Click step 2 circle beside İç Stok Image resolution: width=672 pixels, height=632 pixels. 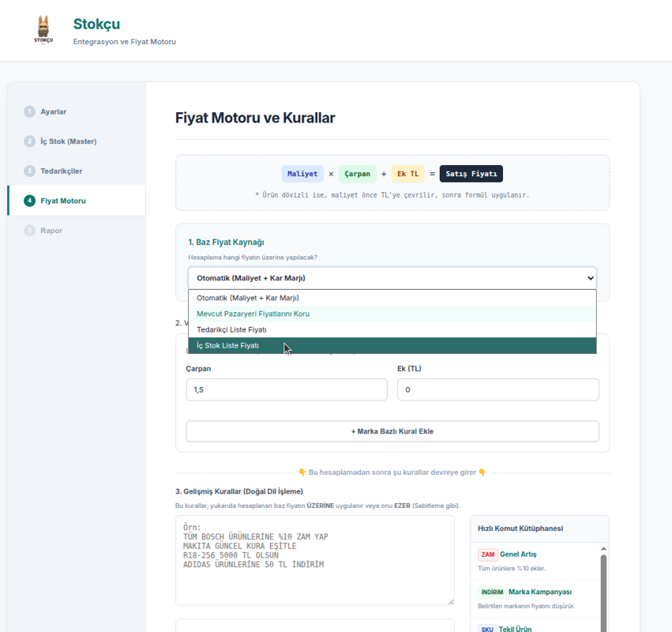tap(29, 141)
